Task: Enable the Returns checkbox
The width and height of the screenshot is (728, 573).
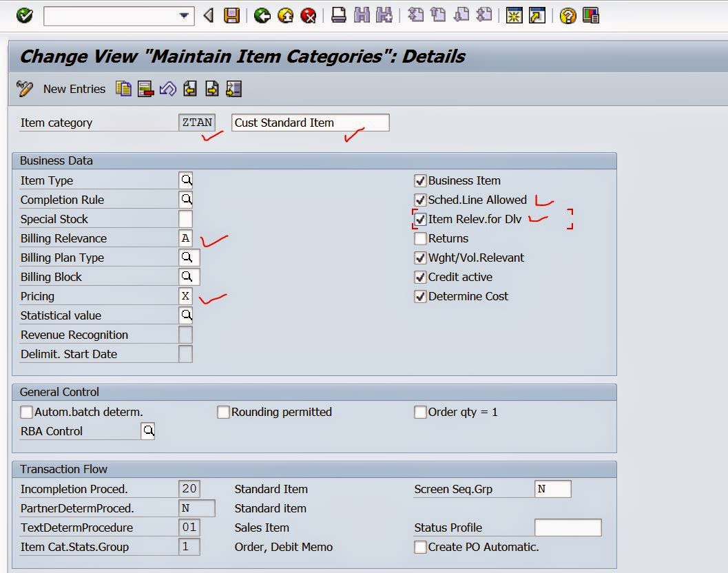Action: pyautogui.click(x=420, y=238)
